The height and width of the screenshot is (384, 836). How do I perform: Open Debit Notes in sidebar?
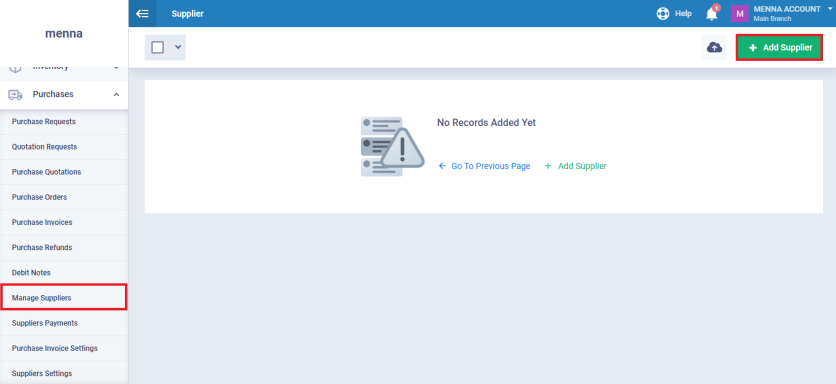pos(31,273)
